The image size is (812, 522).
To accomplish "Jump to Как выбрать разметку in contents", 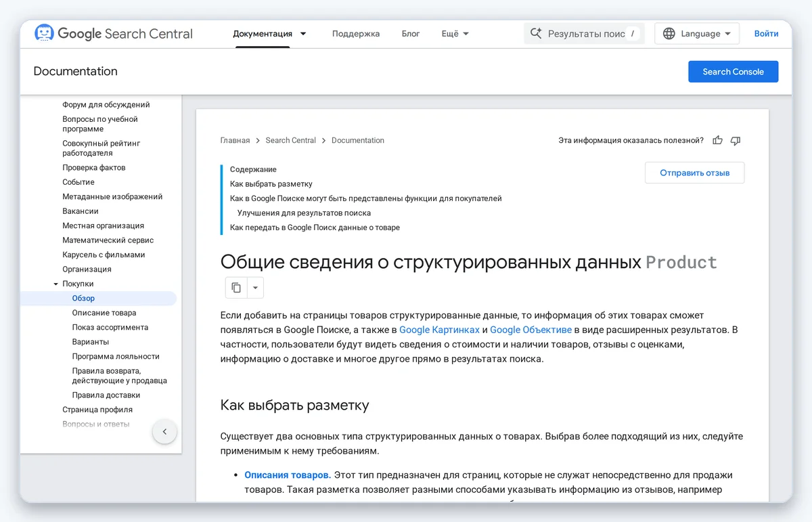I will point(271,184).
